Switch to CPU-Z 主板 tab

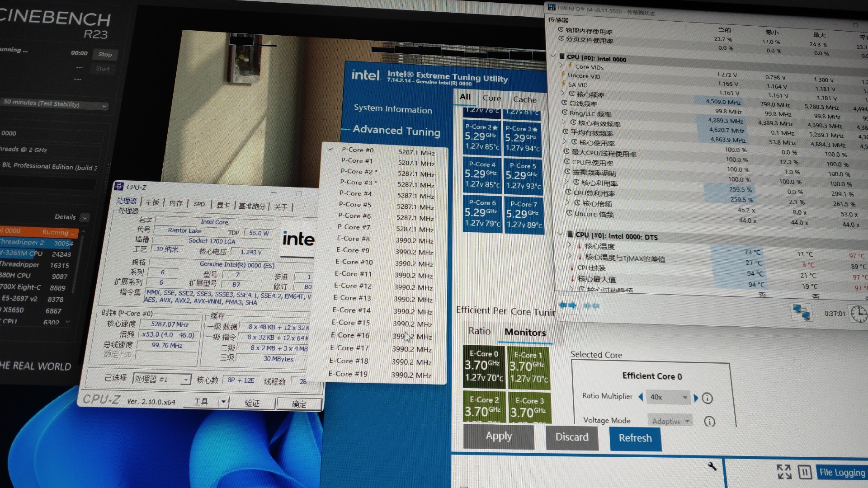pos(152,202)
